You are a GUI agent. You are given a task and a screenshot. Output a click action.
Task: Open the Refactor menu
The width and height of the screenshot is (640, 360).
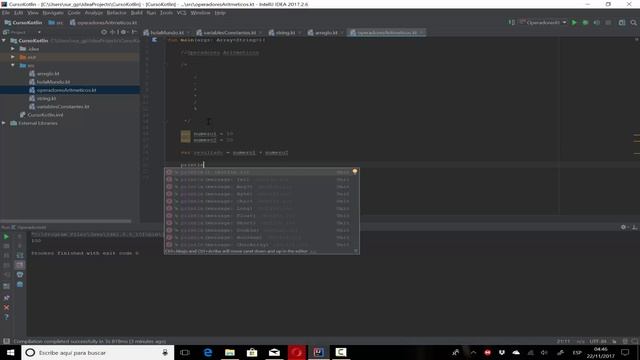(x=116, y=13)
